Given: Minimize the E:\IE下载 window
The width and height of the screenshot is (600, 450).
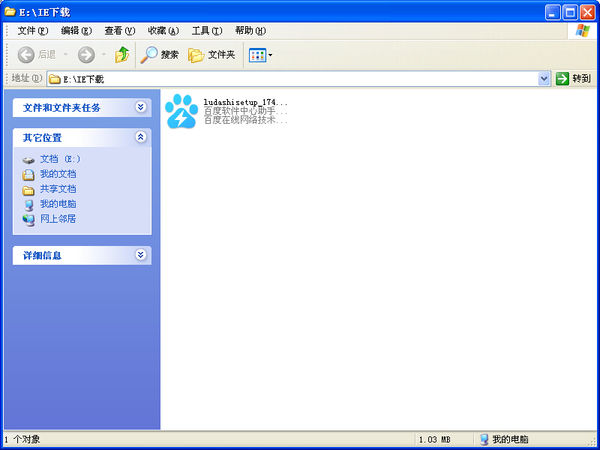Looking at the screenshot, I should (552, 13).
